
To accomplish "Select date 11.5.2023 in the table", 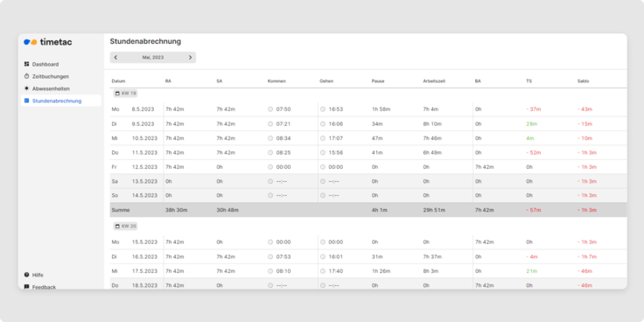I will pyautogui.click(x=144, y=152).
